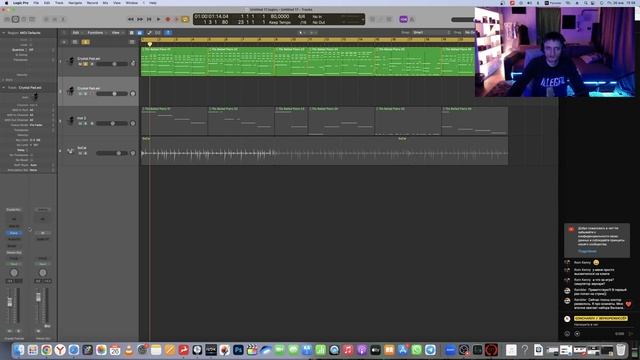Open the Window menu
Image resolution: width=640 pixels, height=360 pixels.
point(131,3)
